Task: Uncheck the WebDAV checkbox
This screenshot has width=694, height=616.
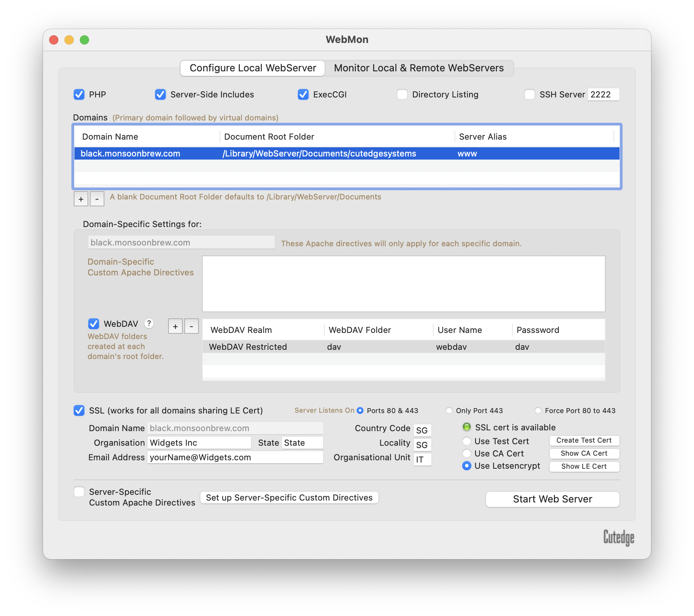Action: pos(94,324)
